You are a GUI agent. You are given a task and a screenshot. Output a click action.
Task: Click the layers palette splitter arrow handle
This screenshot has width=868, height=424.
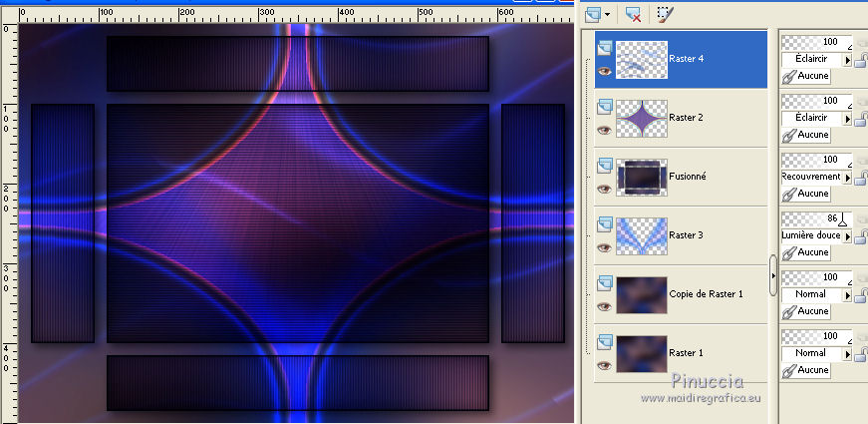pos(773,275)
